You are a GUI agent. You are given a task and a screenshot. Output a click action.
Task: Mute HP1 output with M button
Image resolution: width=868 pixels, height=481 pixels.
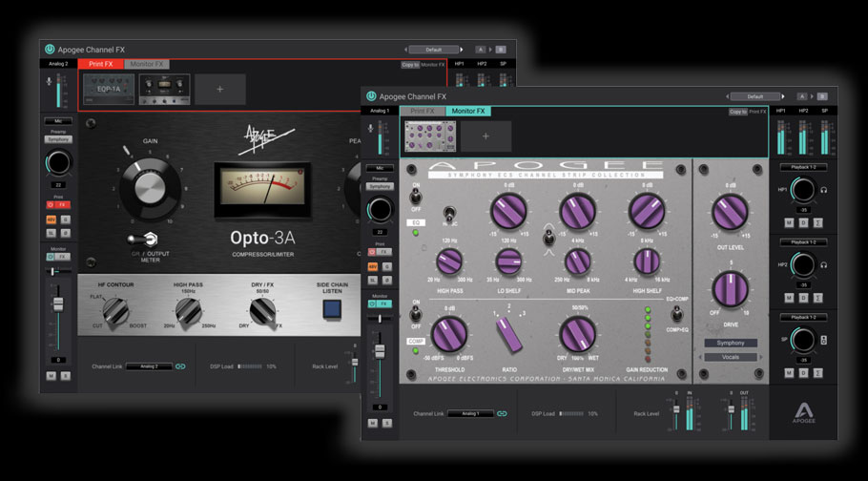(x=789, y=222)
